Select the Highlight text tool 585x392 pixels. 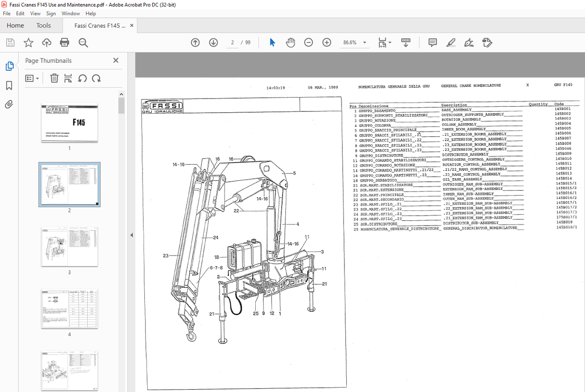click(x=451, y=42)
